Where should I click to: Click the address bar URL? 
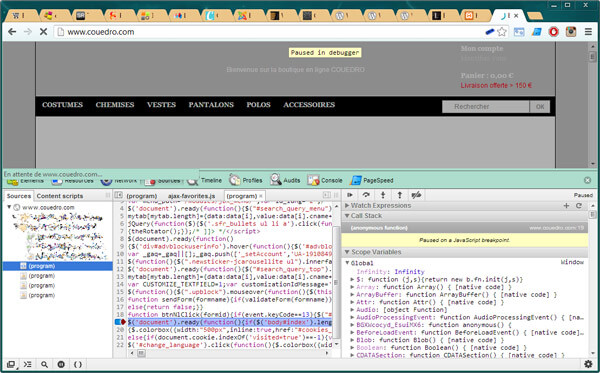coord(101,32)
